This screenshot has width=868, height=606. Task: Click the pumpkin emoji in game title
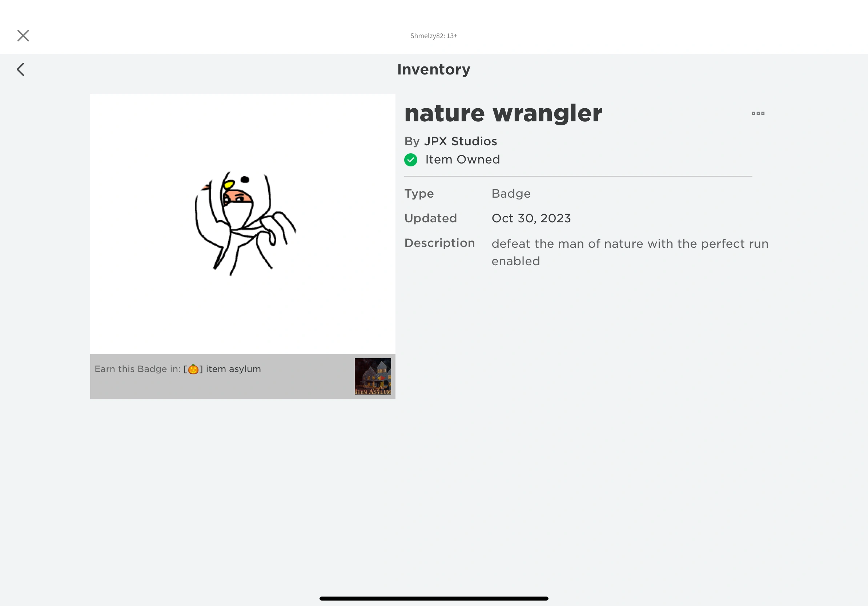193,369
